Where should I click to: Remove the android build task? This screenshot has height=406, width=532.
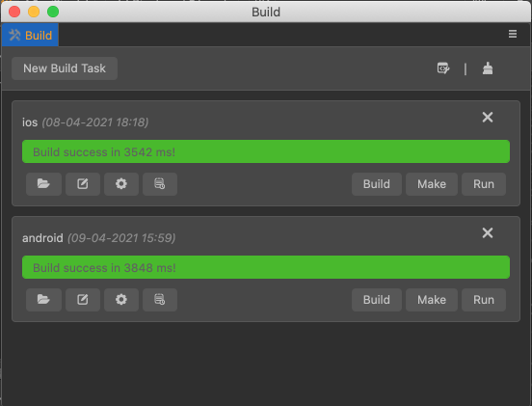click(x=488, y=233)
